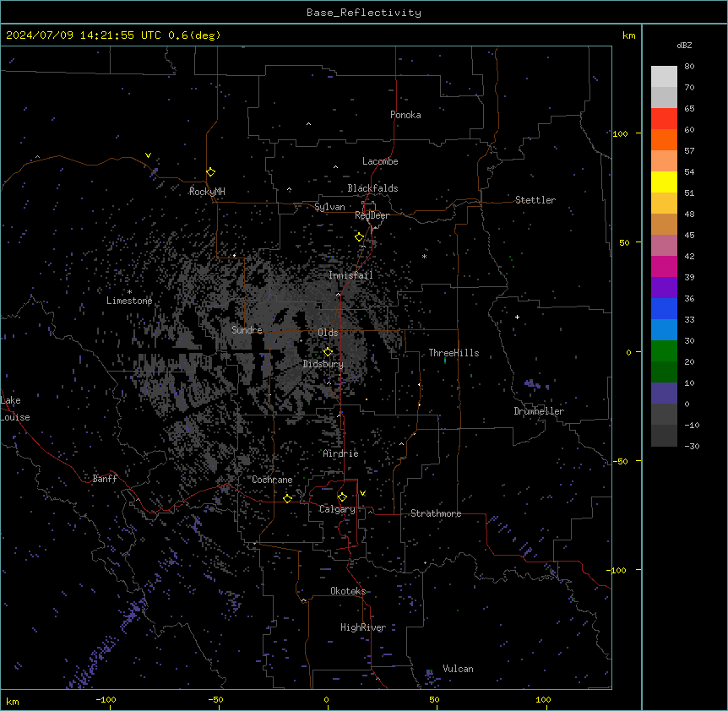Click the Vulcan label
This screenshot has height=711, width=728.
pyautogui.click(x=459, y=669)
